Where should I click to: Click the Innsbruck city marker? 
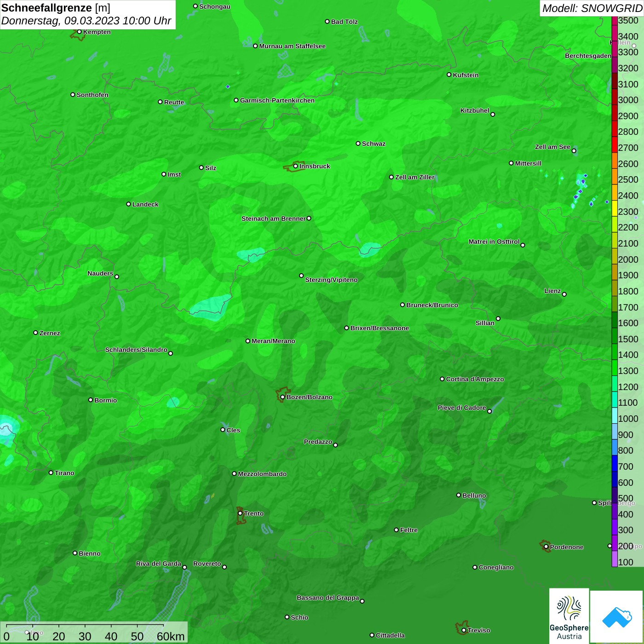pyautogui.click(x=295, y=166)
